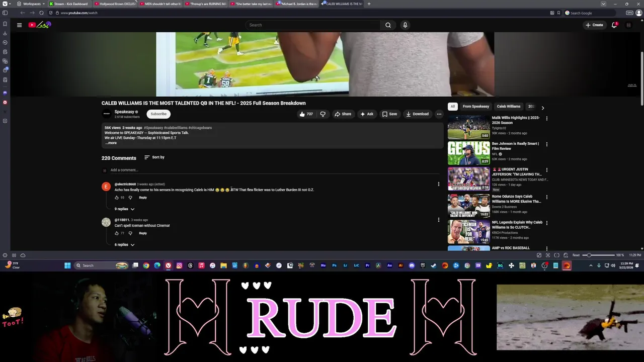
Task: Click the Share button
Action: [343, 114]
